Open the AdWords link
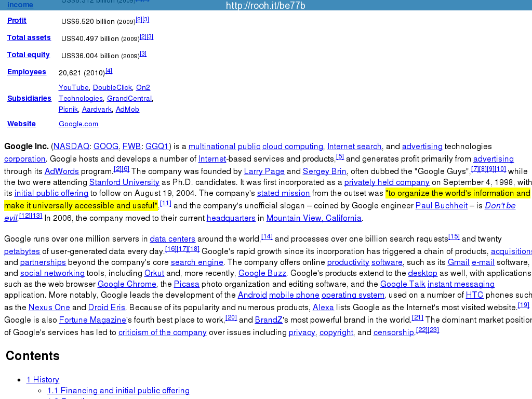Screen dimensions: 532x399 [61, 171]
